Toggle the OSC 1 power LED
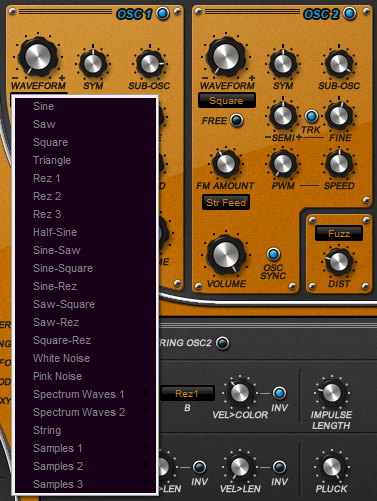 click(x=163, y=14)
